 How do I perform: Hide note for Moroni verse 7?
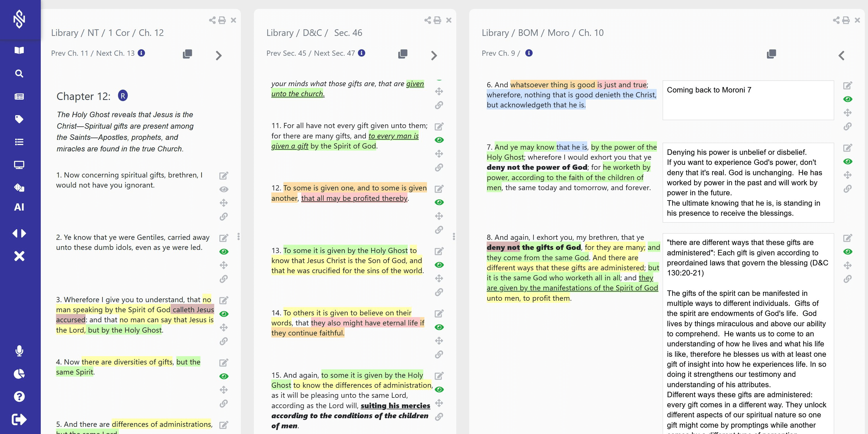pyautogui.click(x=847, y=161)
